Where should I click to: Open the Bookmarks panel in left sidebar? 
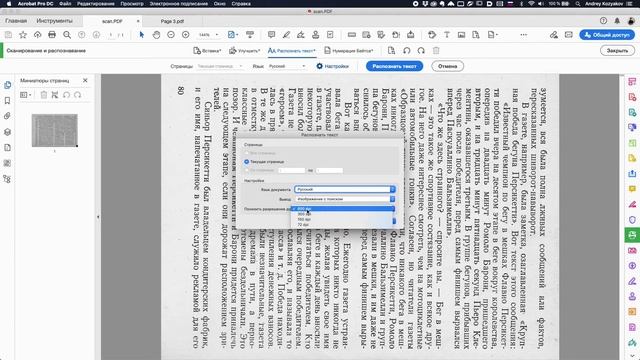[7, 101]
